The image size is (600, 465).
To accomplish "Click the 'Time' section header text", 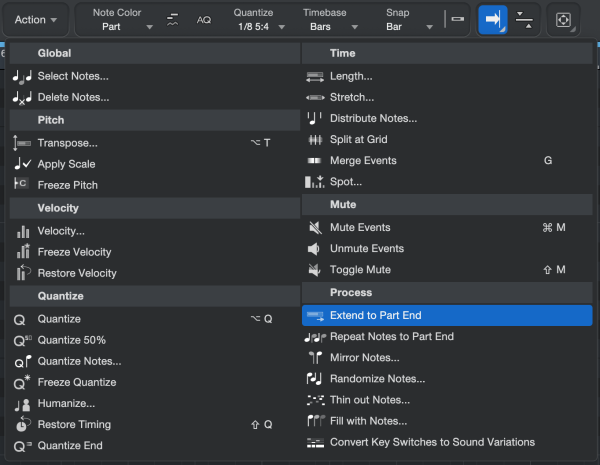I will pos(342,53).
